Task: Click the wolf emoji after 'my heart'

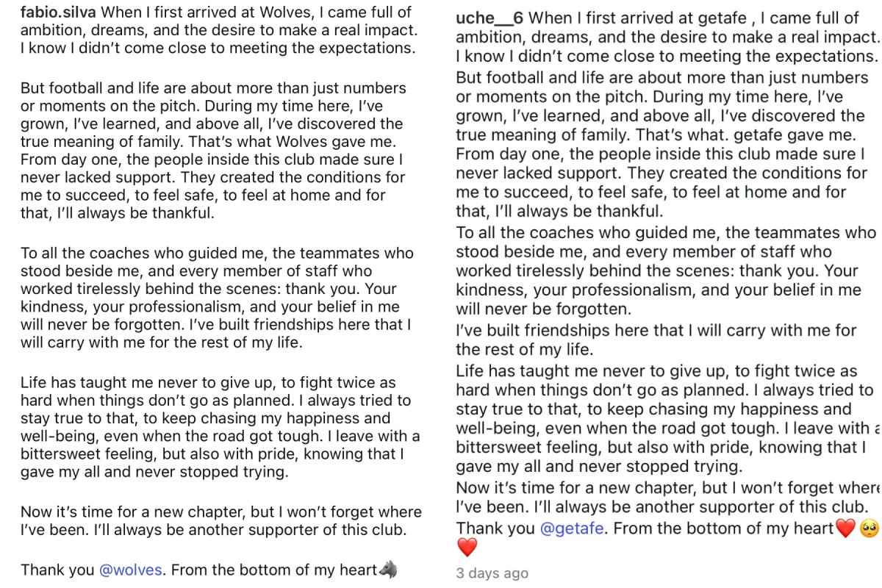Action: (389, 570)
